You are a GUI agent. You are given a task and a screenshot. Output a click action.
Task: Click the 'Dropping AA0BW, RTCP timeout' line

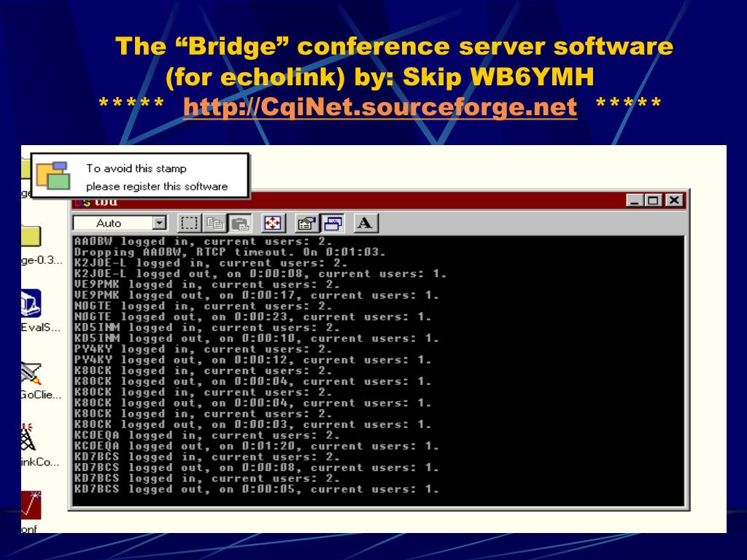(230, 252)
